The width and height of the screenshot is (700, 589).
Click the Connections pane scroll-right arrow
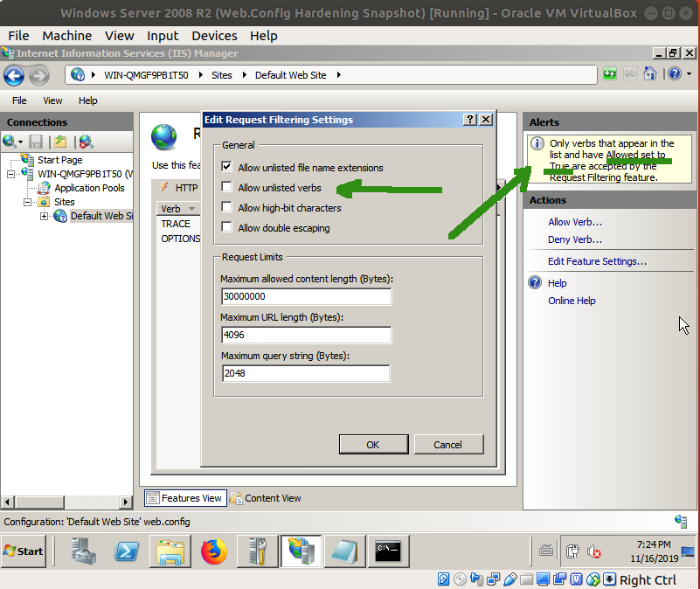pos(126,502)
